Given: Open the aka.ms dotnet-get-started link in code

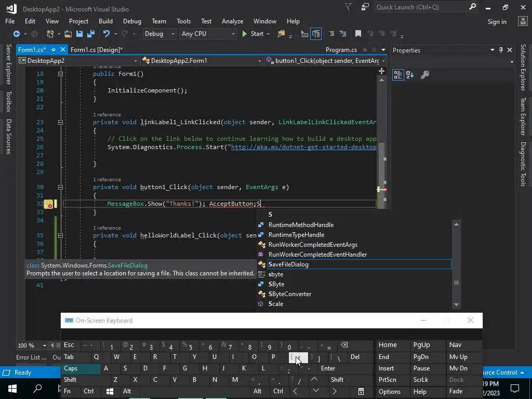Looking at the screenshot, I should (303, 147).
